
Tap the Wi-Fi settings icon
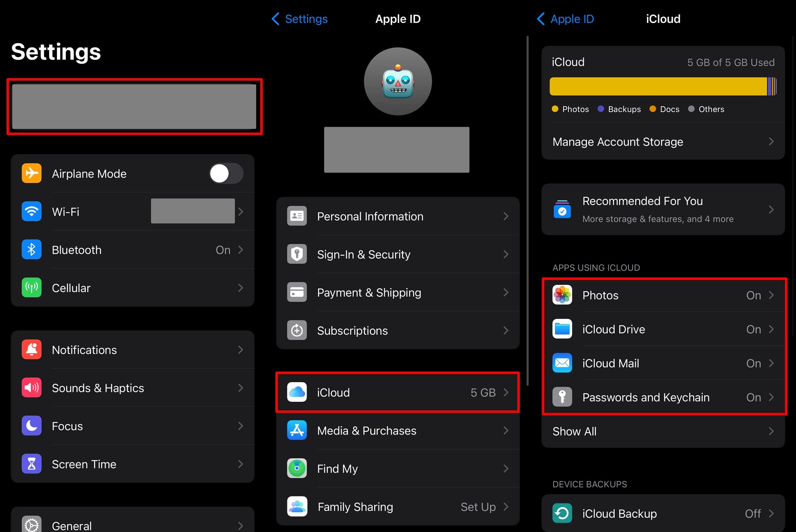point(32,212)
